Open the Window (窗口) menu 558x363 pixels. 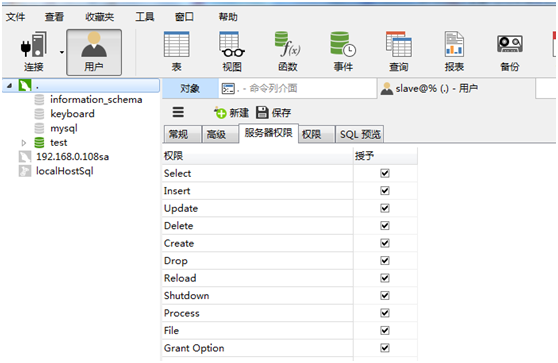point(184,17)
